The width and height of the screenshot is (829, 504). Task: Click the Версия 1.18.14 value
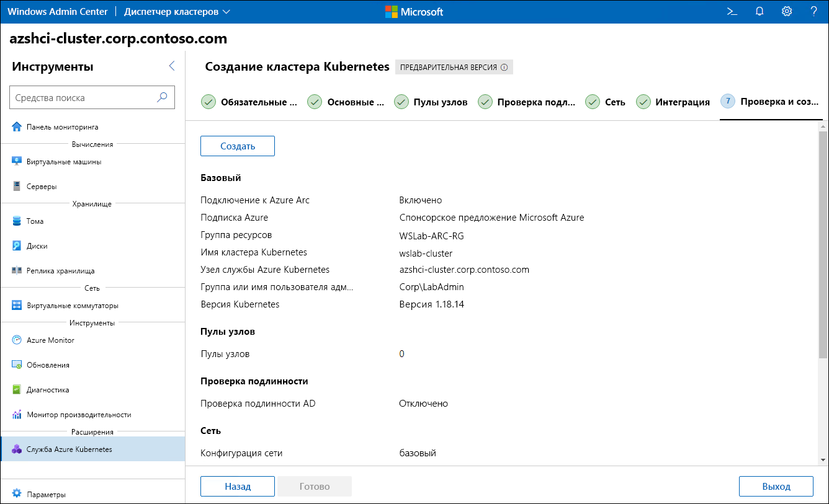click(432, 304)
